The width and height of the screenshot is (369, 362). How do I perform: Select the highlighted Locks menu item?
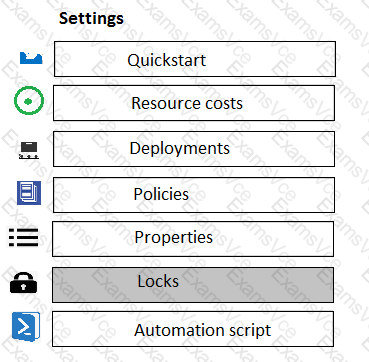pos(193,285)
